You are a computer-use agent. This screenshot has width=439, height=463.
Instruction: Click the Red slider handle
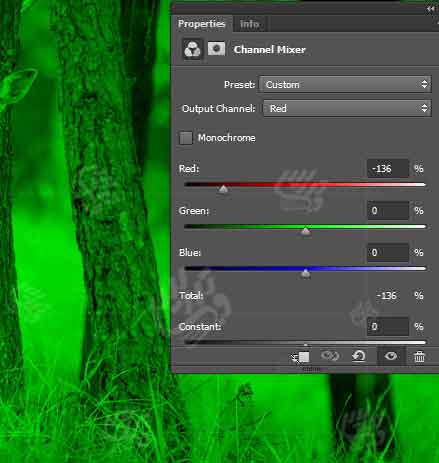click(223, 189)
